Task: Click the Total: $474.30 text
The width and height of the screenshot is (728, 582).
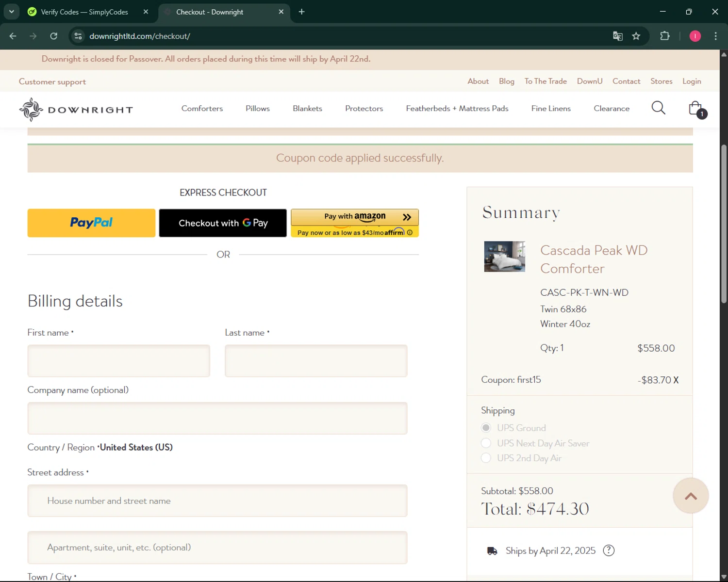Action: [535, 509]
